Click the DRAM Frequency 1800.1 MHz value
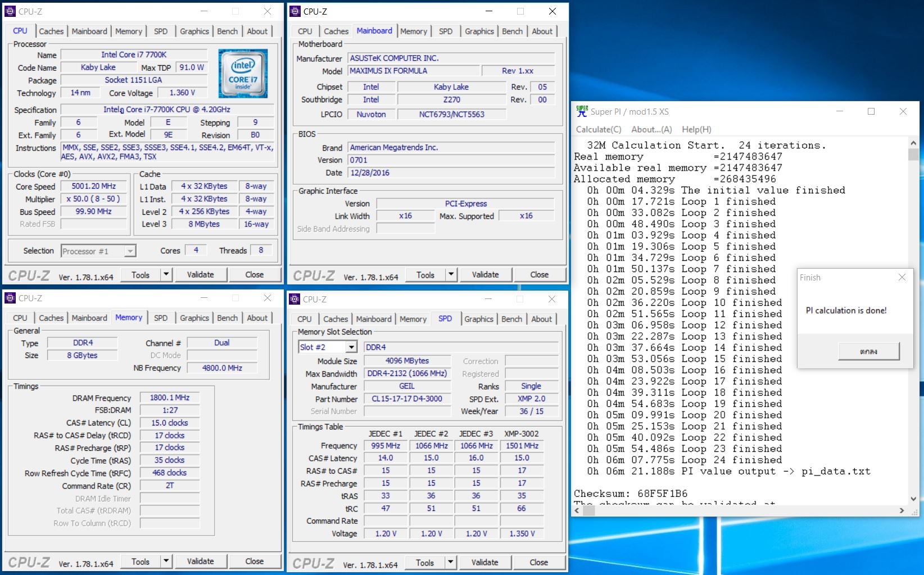This screenshot has height=575, width=924. 170,397
